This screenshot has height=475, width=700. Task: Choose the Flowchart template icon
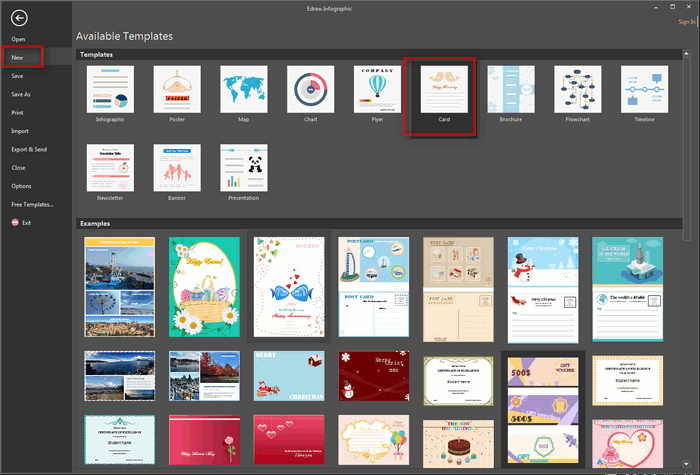pyautogui.click(x=577, y=89)
